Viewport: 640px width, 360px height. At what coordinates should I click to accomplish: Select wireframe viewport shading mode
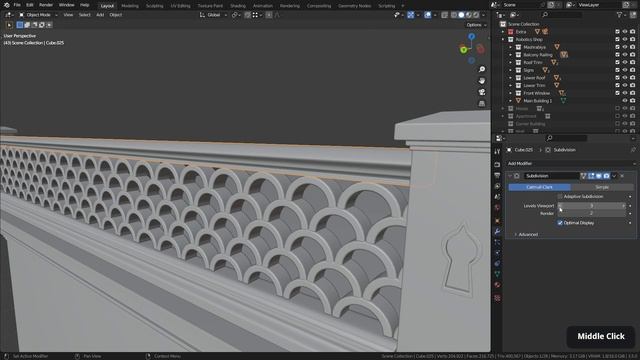[454, 15]
